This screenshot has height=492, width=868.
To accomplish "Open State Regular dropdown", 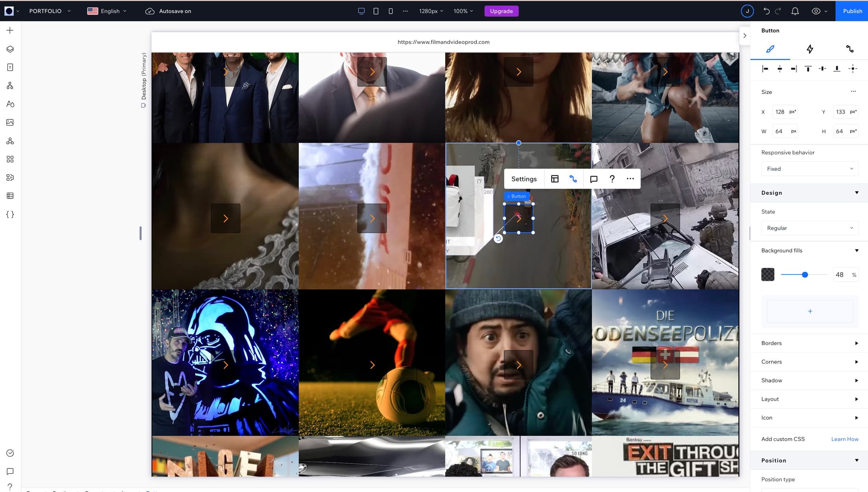I will tap(810, 228).
